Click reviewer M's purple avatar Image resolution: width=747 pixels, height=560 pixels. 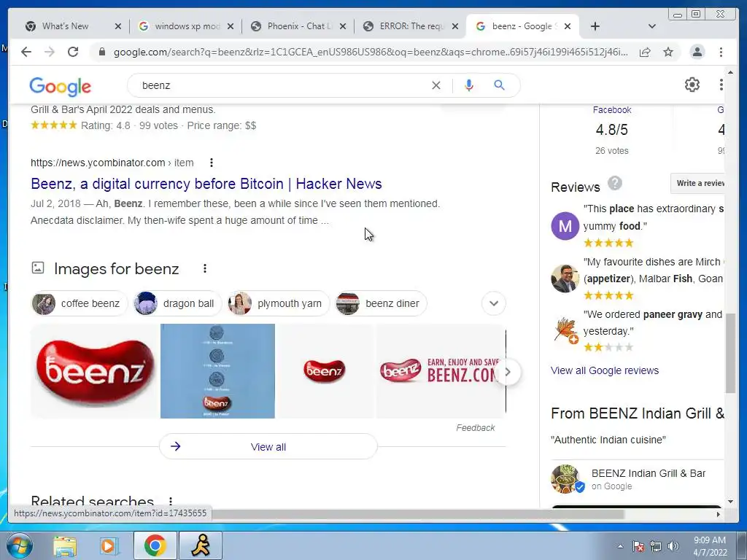[x=565, y=226]
